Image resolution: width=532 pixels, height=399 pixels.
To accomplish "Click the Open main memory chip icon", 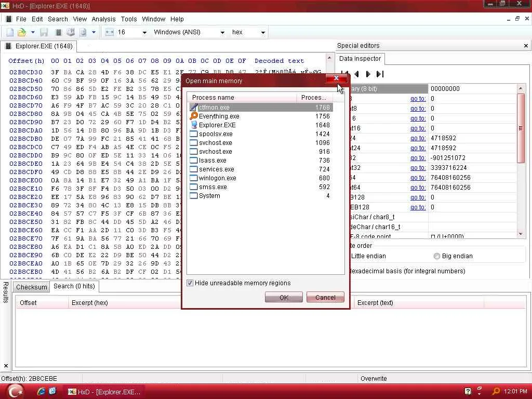I will coord(58,32).
